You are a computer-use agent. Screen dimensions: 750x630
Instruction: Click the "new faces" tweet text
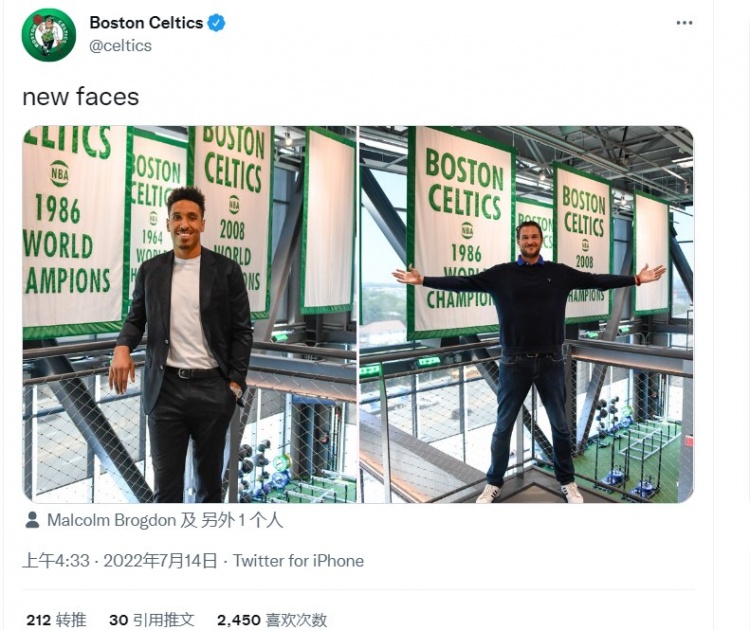[80, 96]
